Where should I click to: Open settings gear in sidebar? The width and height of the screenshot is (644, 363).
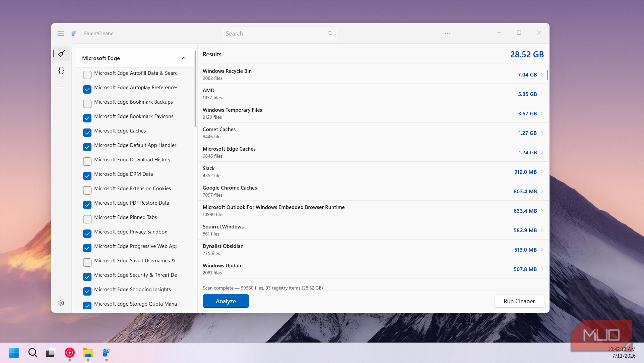coord(61,303)
